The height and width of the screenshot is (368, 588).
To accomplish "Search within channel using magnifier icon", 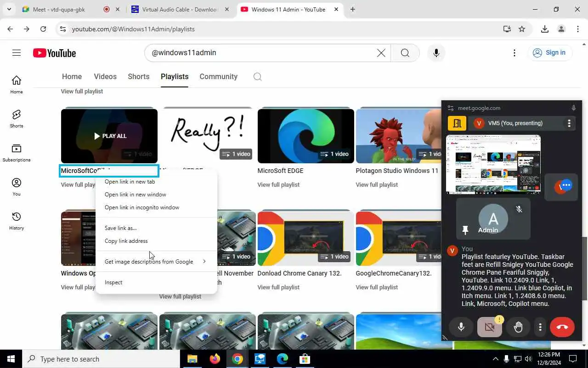I will 258,77.
